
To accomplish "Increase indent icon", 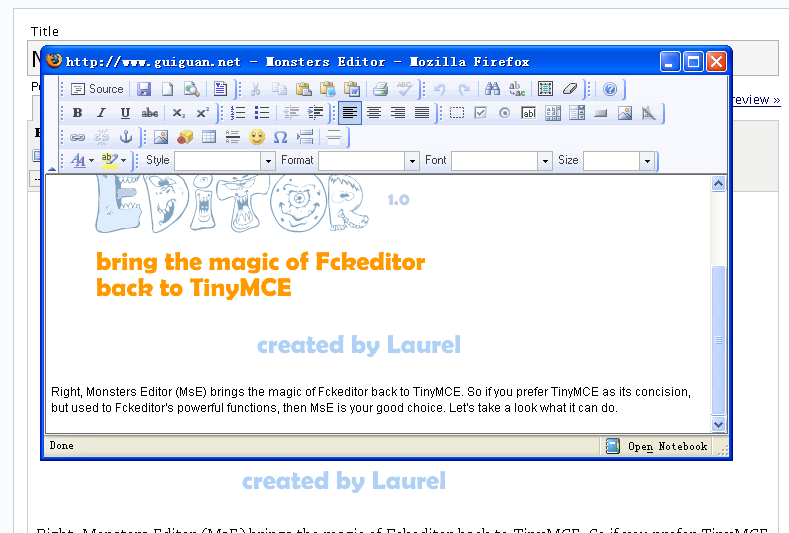I will click(x=315, y=113).
